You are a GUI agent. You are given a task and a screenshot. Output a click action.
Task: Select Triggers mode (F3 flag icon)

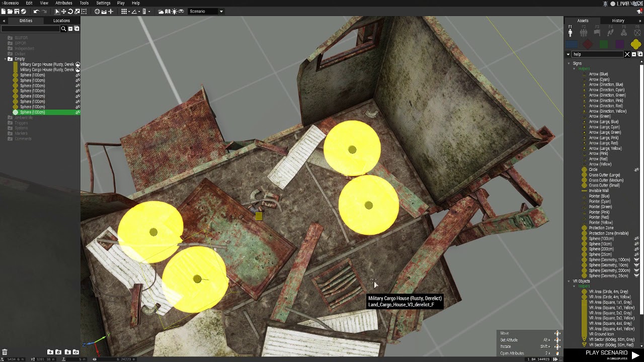[597, 32]
